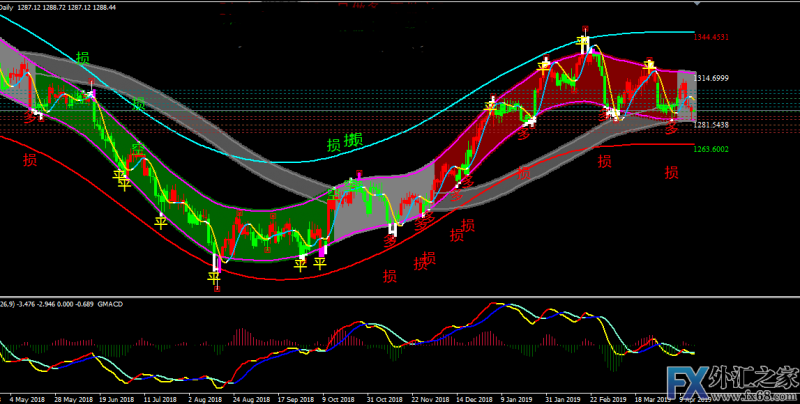Select the green 1263.6002 price label
Viewport: 800px width, 404px height.
tap(712, 148)
